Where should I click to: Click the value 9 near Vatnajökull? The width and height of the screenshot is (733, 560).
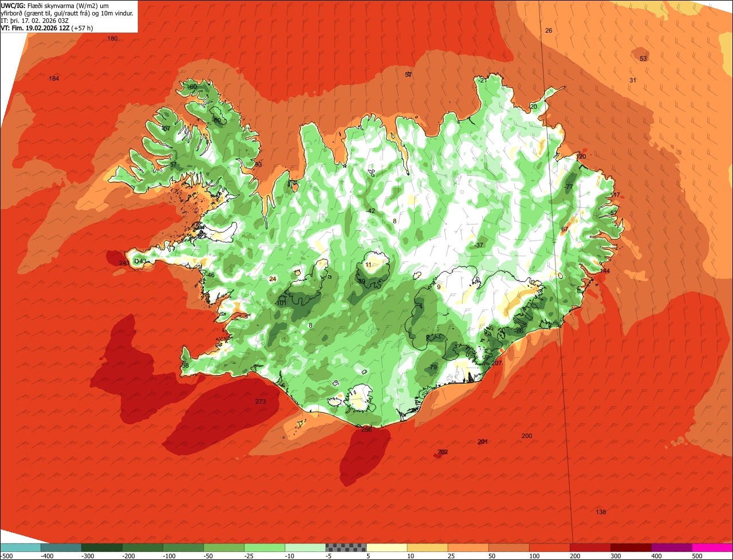439,287
